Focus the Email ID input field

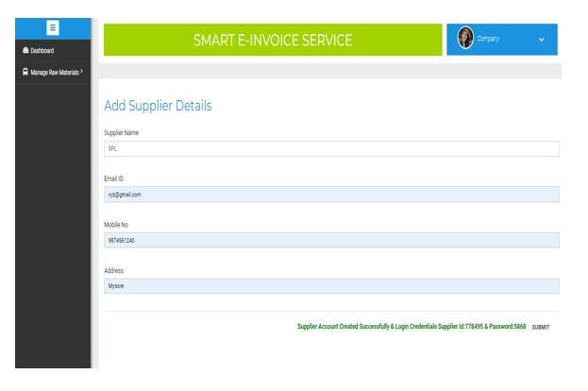tap(331, 195)
